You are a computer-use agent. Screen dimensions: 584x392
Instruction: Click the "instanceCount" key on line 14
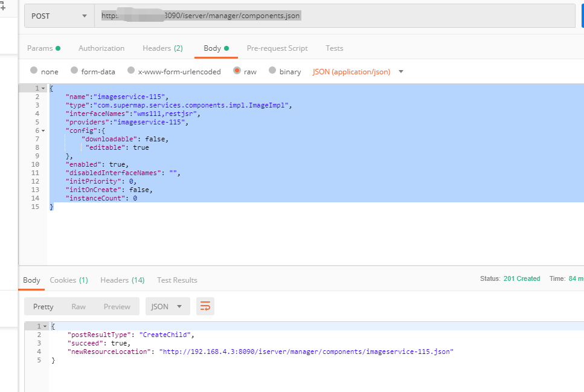[95, 198]
